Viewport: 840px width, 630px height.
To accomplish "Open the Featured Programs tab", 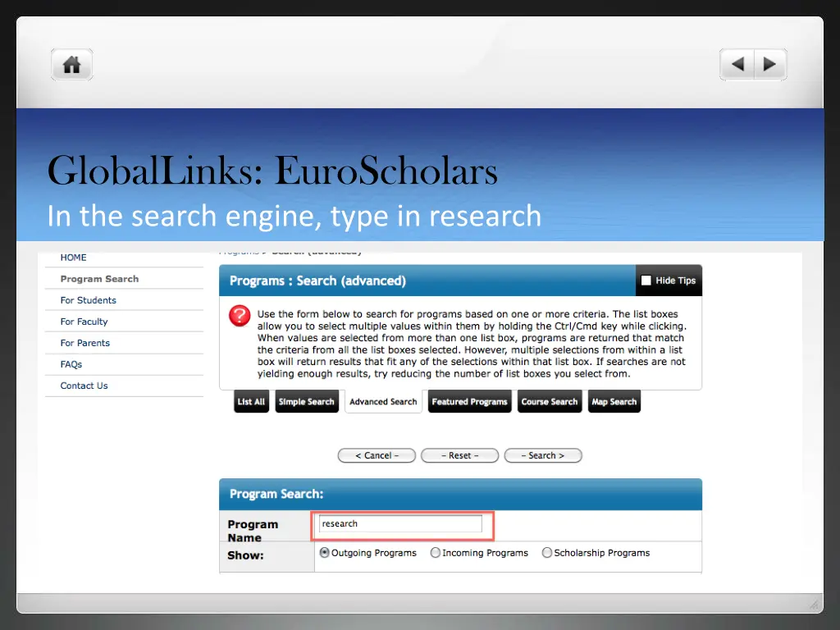I will point(469,401).
